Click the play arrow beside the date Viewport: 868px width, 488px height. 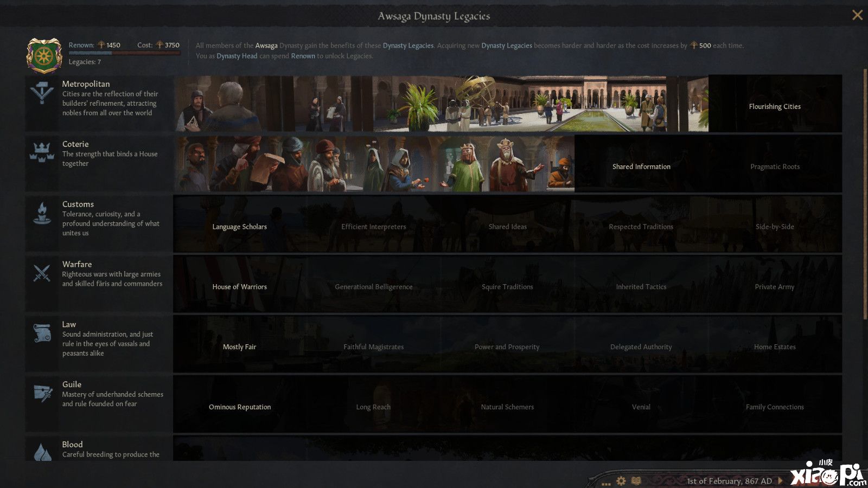[780, 480]
